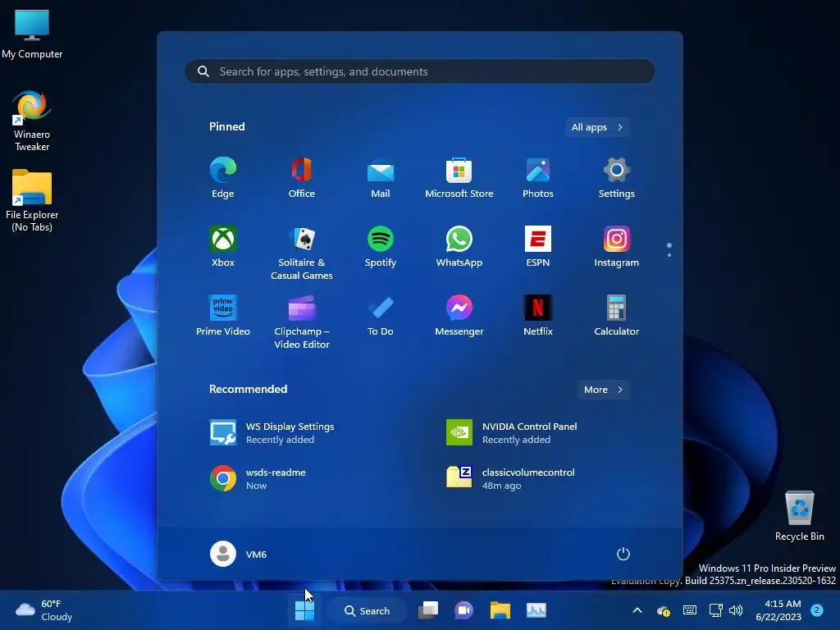Viewport: 840px width, 630px height.
Task: Open the Mail app
Action: tap(381, 178)
